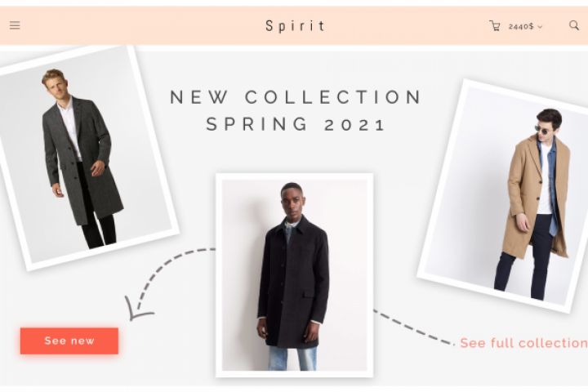Image resolution: width=588 pixels, height=392 pixels.
Task: Click the See new button
Action: [69, 341]
